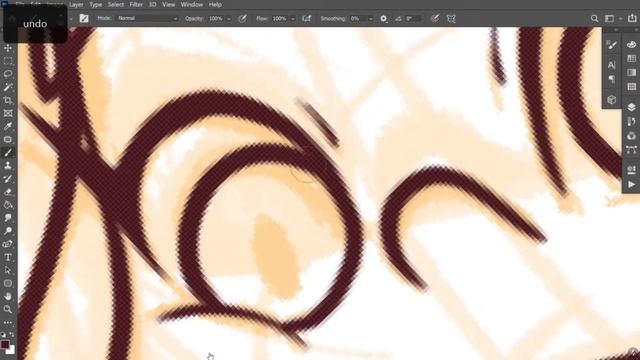Open the Help menu
Viewport: 640px width, 360px height.
(215, 4)
